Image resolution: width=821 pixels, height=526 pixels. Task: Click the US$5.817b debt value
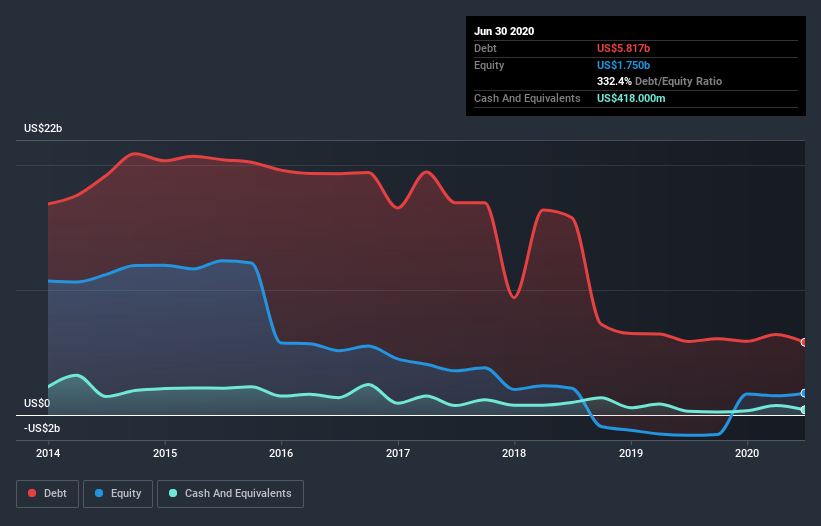coord(624,48)
